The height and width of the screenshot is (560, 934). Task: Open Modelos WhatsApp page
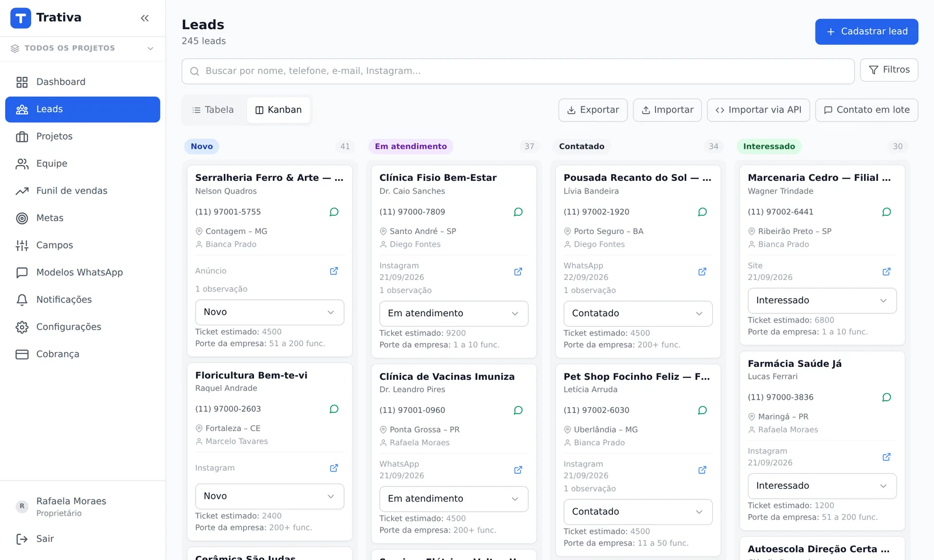click(x=83, y=272)
